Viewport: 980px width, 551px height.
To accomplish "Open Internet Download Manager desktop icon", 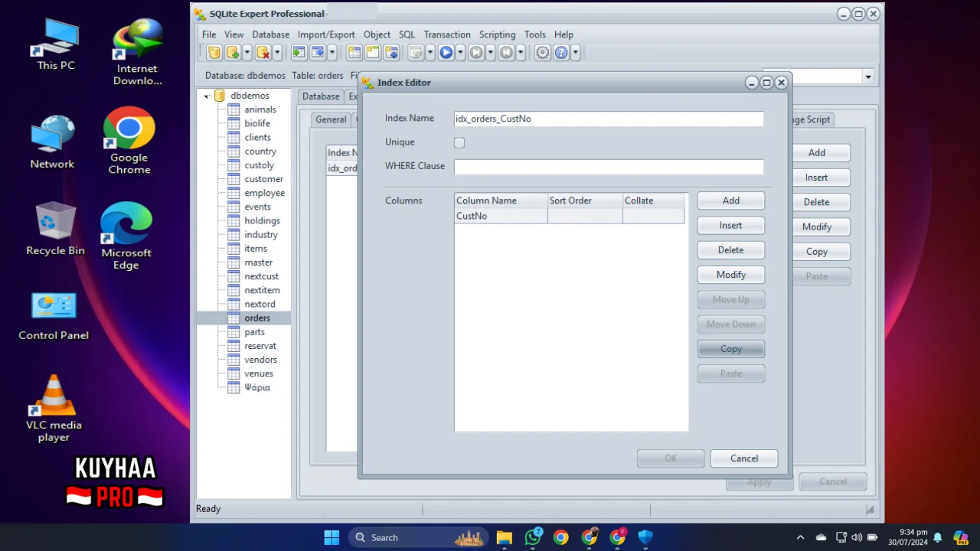I will (138, 52).
